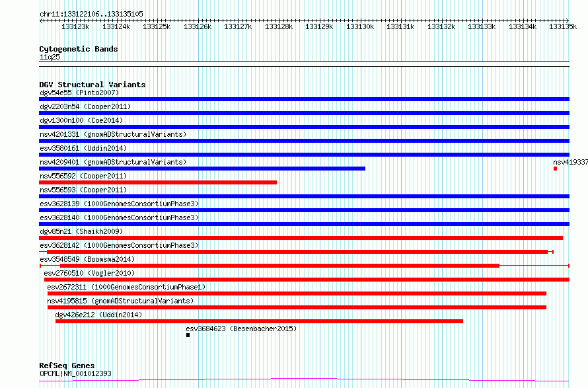Open nsv4195815 (gnomADStructuralVariants) label
Screen dimensions: 588x388
click(x=120, y=301)
